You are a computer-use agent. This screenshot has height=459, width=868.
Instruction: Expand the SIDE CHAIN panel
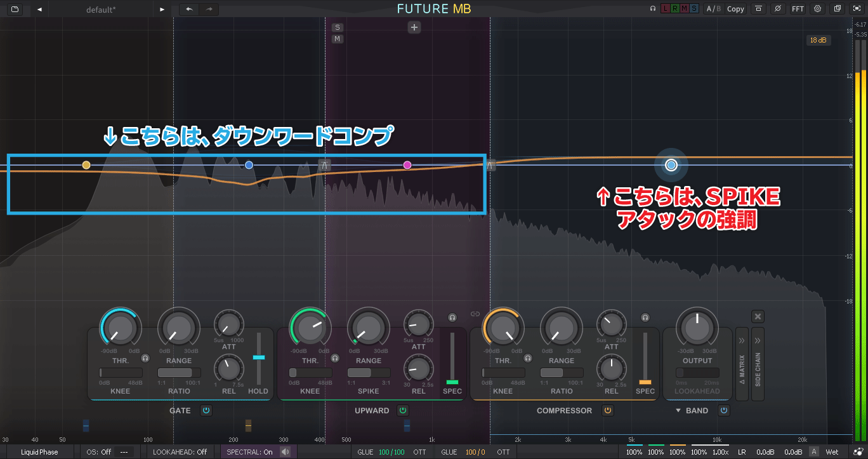pyautogui.click(x=758, y=364)
